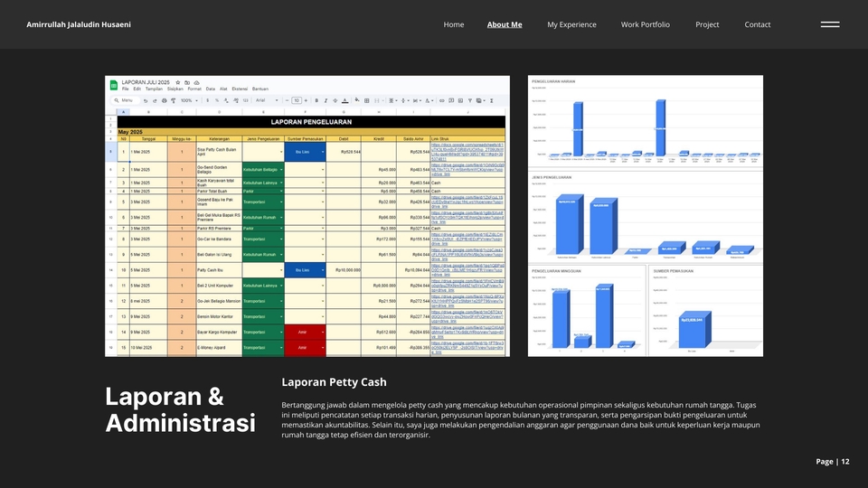This screenshot has height=488, width=868.
Task: Click the borders icon in toolbar
Action: (366, 100)
